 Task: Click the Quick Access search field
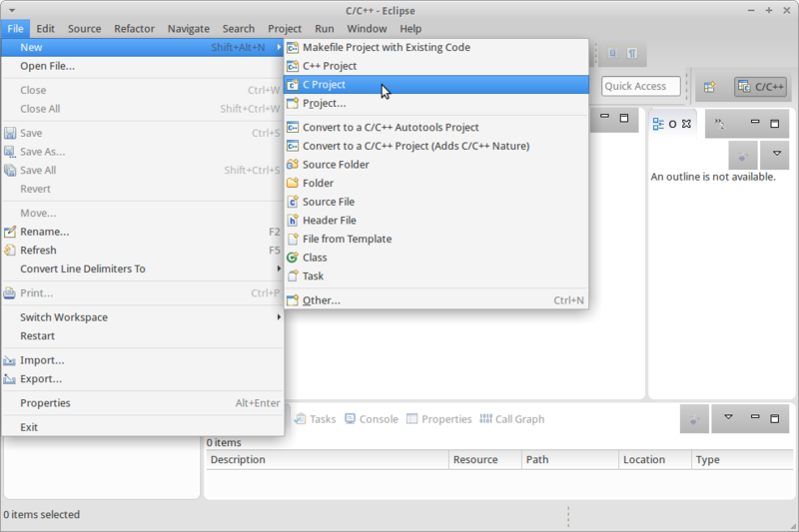(x=640, y=86)
